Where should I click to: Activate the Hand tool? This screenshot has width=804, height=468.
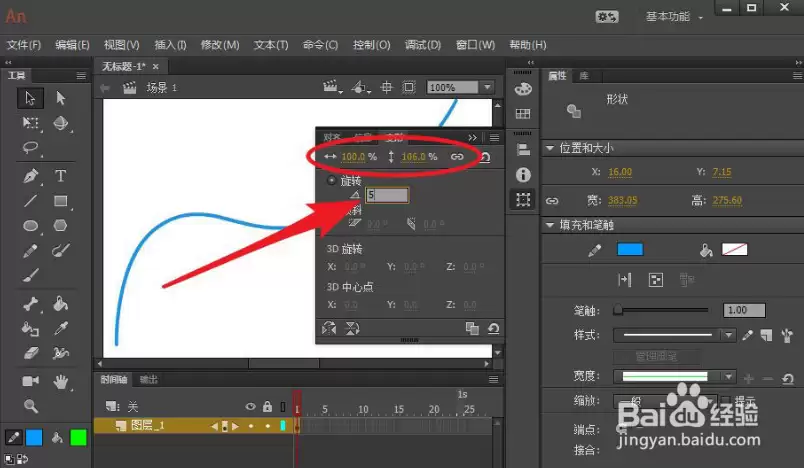coord(61,381)
